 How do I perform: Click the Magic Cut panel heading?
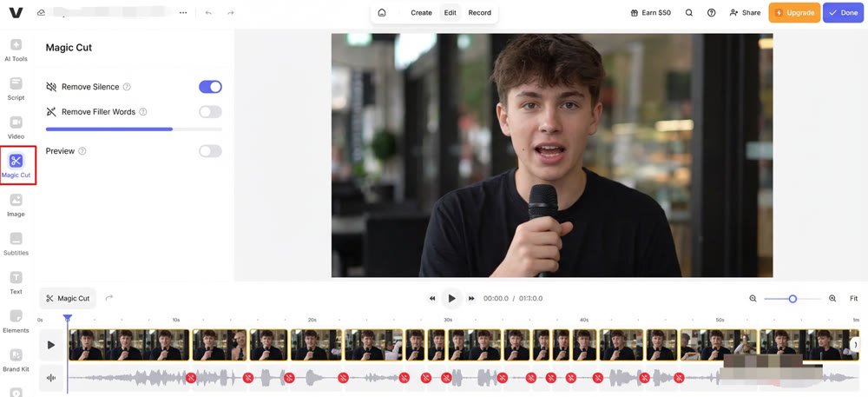[x=69, y=48]
